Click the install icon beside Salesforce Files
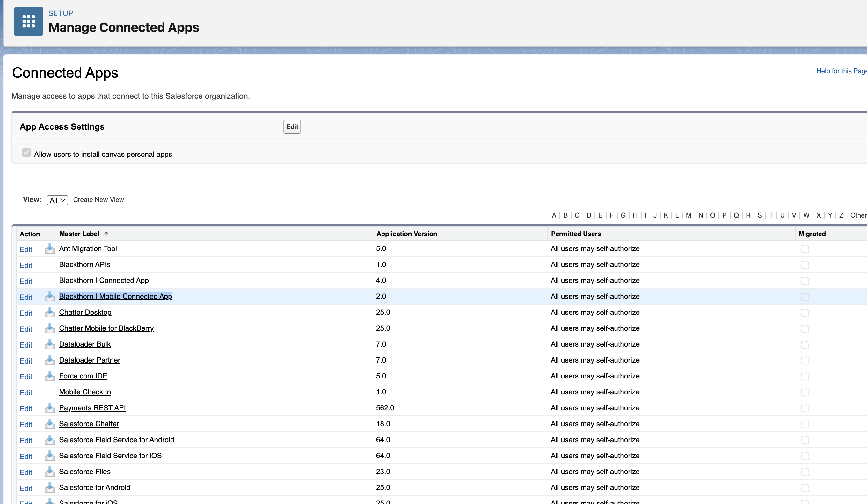Viewport: 867px width, 504px height. coord(49,472)
